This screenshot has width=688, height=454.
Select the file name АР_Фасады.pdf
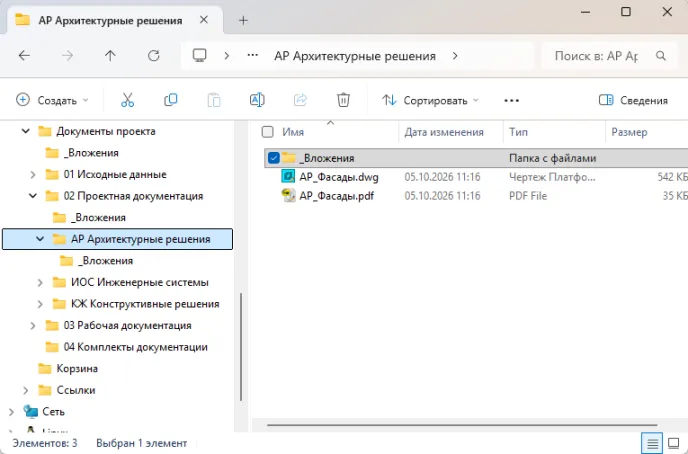tap(337, 196)
